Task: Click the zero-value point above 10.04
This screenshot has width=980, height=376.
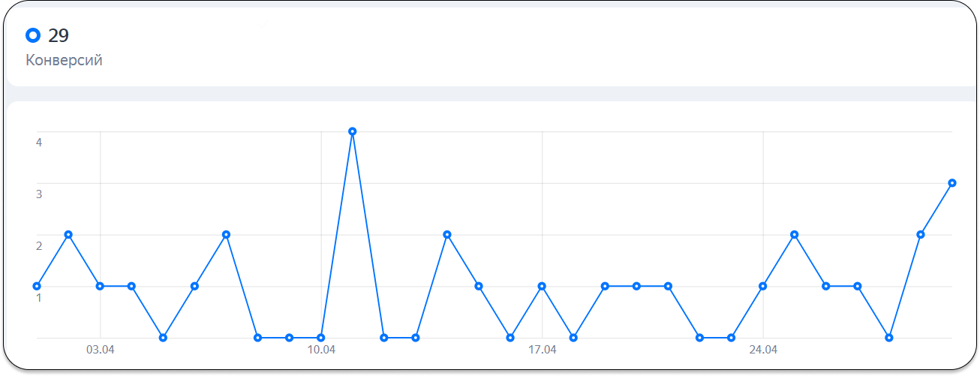Action: pyautogui.click(x=321, y=338)
